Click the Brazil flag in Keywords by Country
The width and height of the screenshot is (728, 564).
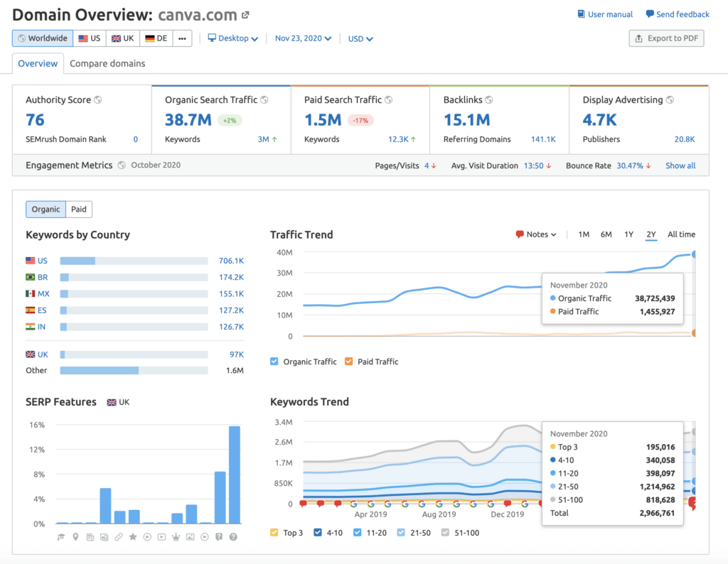30,277
